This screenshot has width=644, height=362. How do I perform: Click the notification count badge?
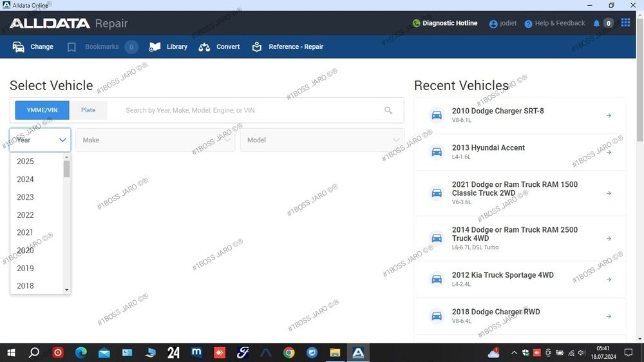coord(609,23)
